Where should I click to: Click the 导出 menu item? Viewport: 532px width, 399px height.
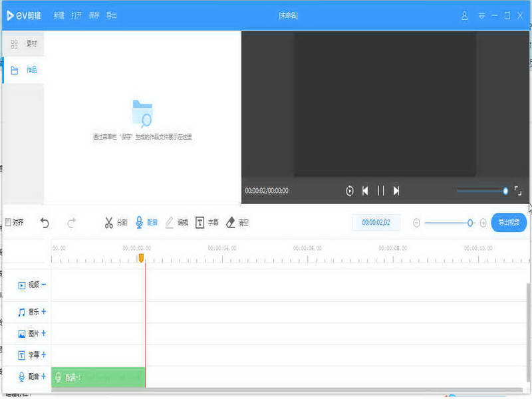coord(112,15)
